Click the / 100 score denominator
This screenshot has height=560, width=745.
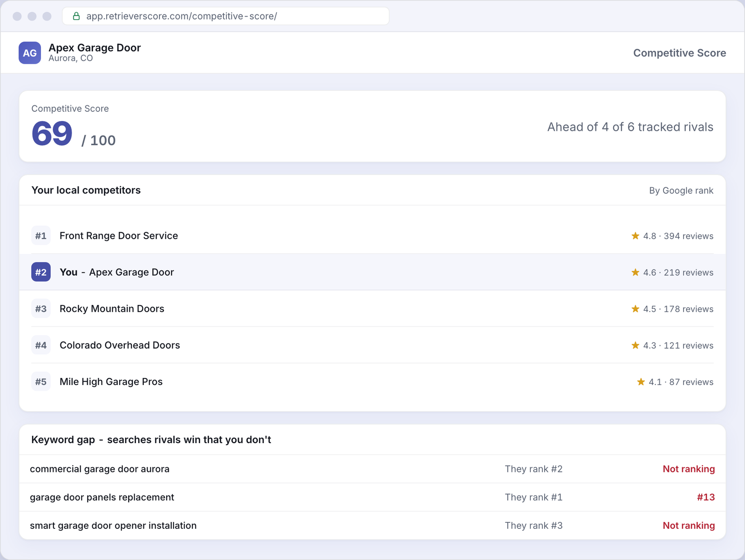(x=98, y=140)
